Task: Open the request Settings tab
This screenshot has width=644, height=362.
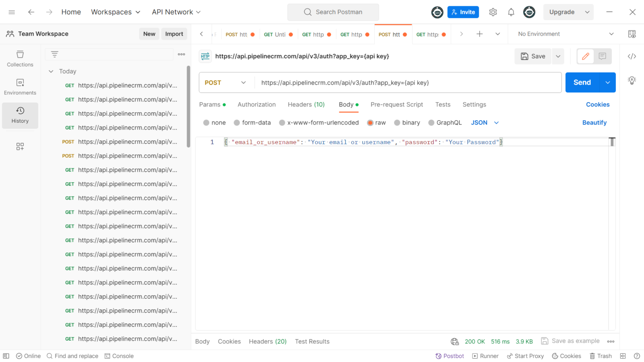Action: [x=474, y=105]
